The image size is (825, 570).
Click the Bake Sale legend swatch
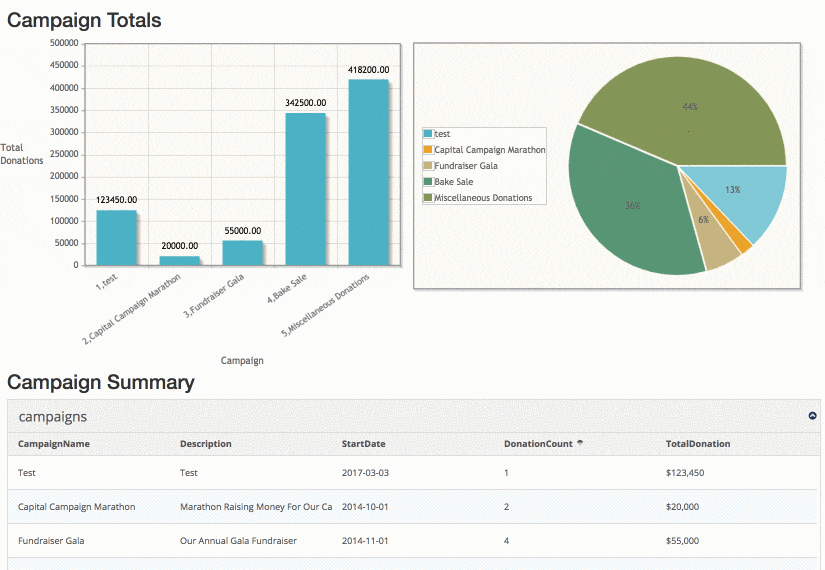[428, 182]
